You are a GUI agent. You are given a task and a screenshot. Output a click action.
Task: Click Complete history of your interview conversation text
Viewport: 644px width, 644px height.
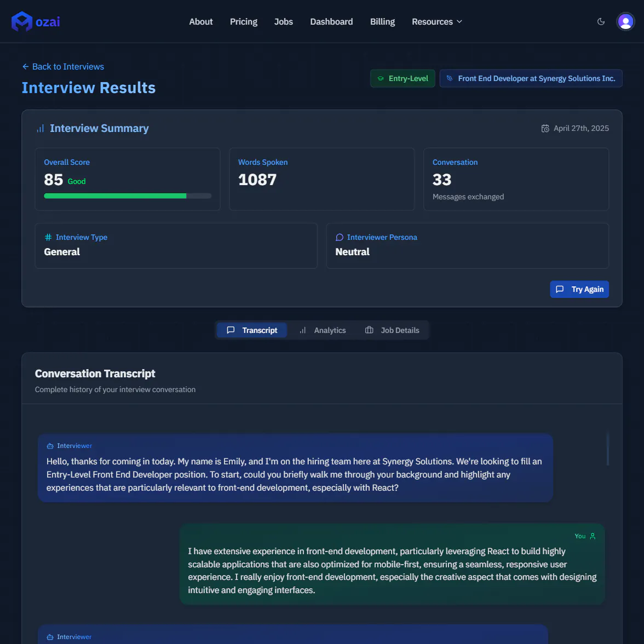[115, 389]
